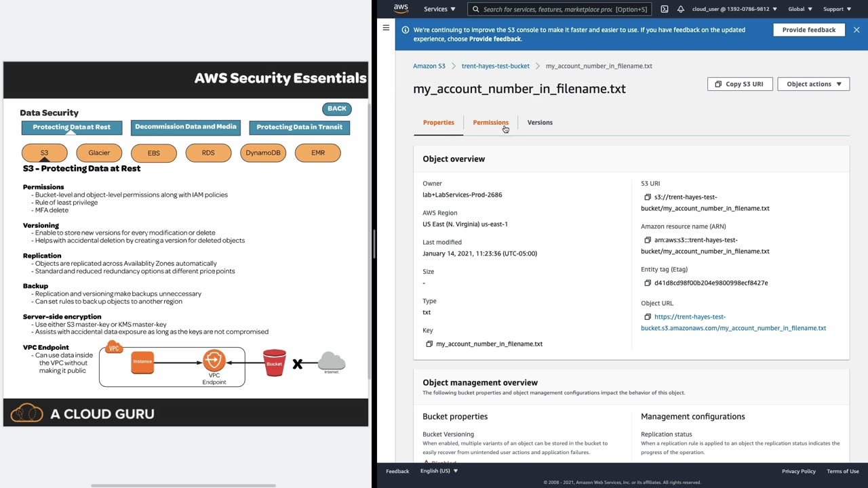Open the CloudShell terminal icon
This screenshot has height=488, width=868.
pyautogui.click(x=664, y=9)
